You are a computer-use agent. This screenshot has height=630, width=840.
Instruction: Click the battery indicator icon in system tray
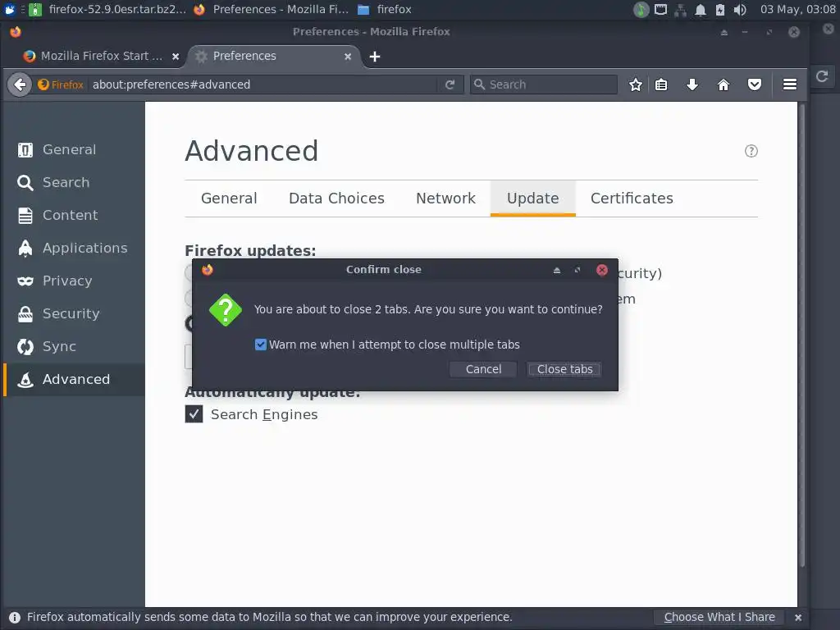[x=720, y=10]
